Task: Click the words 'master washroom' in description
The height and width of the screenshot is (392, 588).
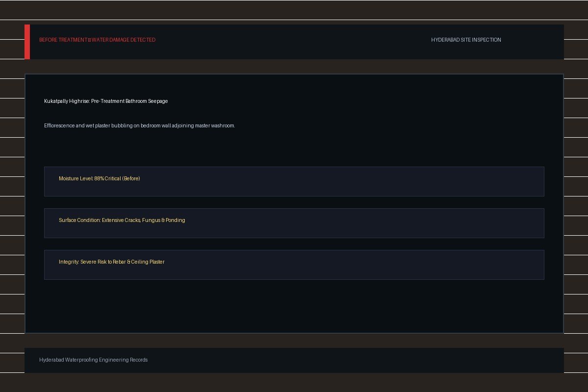Action: click(215, 125)
